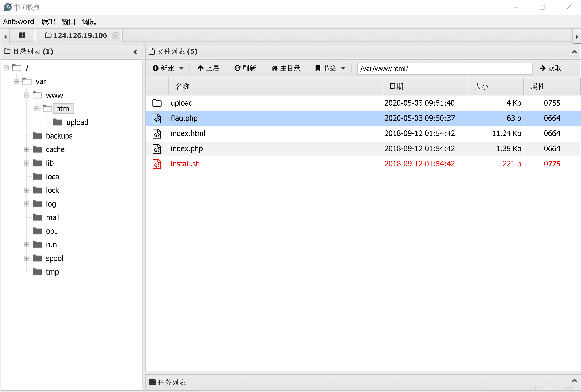This screenshot has width=581, height=392.
Task: Go to home directory 主目录
Action: [x=286, y=68]
